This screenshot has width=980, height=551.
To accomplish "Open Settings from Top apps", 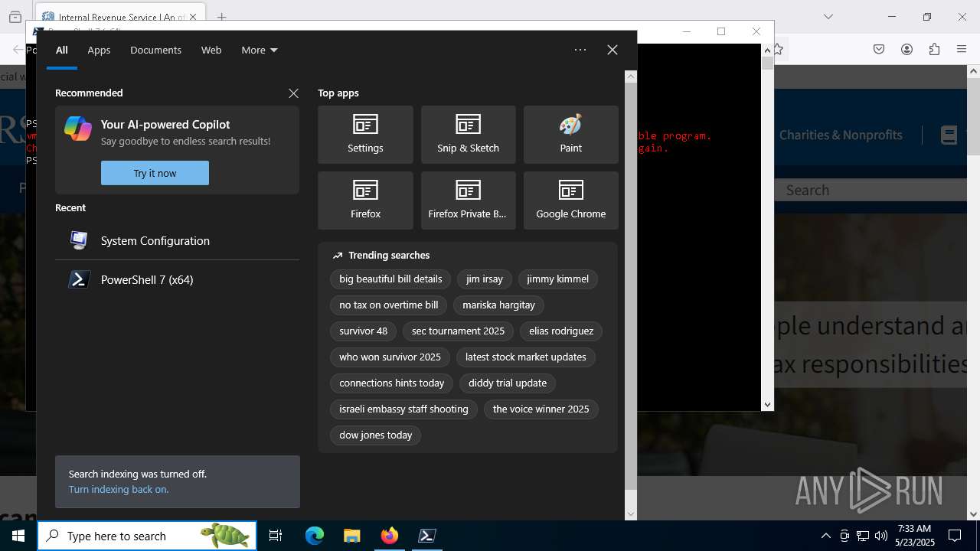I will click(x=365, y=135).
